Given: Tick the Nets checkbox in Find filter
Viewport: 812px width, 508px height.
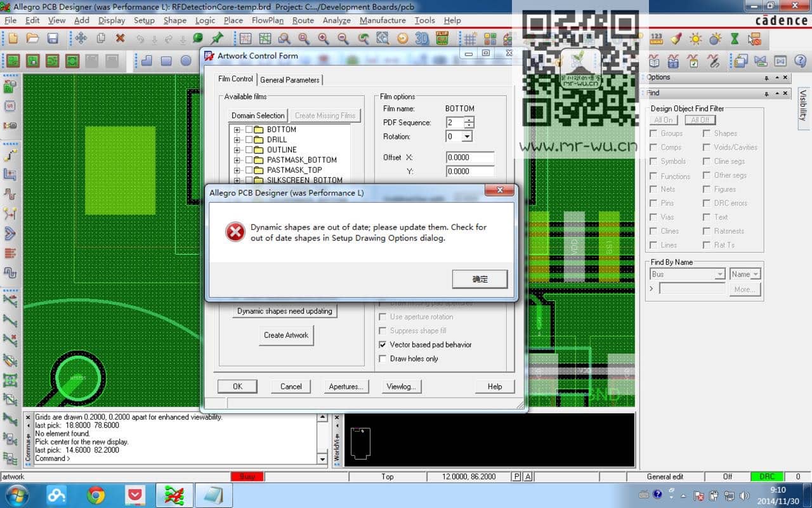Looking at the screenshot, I should pos(653,189).
